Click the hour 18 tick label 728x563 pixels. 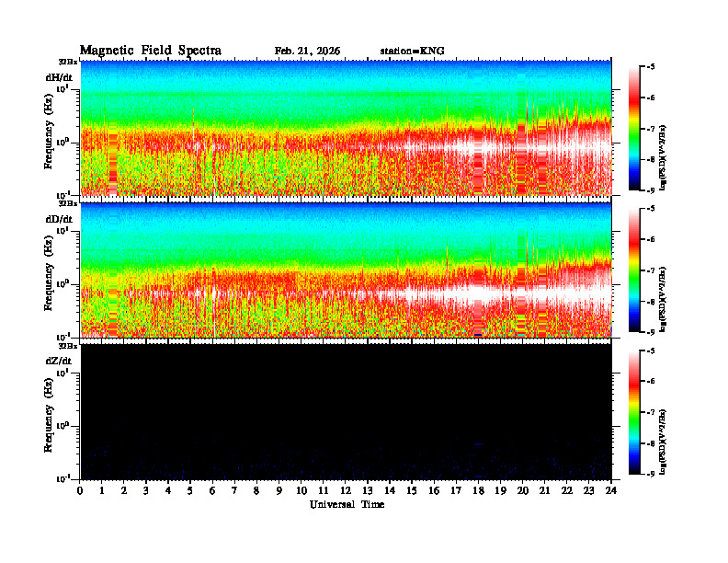pyautogui.click(x=478, y=490)
